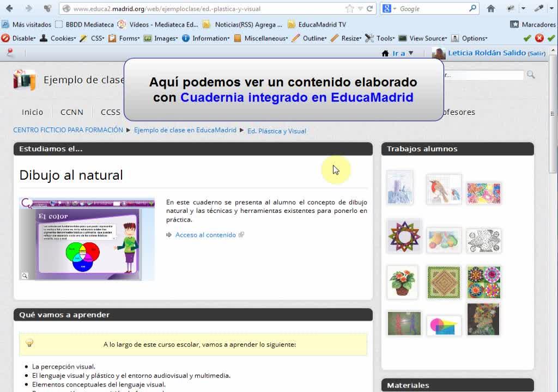The image size is (558, 392).
Task: Click the zoom icon on Cuadernia preview
Action: click(x=25, y=276)
